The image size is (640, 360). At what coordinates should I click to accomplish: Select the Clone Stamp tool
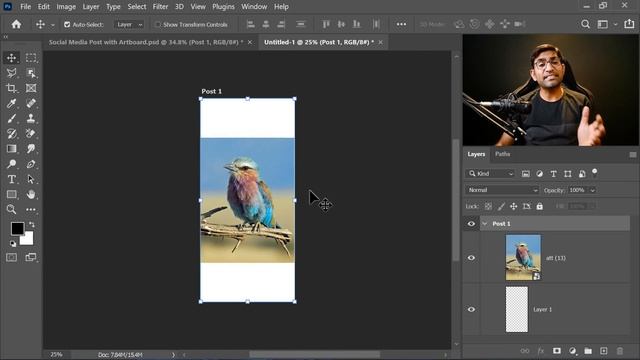tap(31, 118)
